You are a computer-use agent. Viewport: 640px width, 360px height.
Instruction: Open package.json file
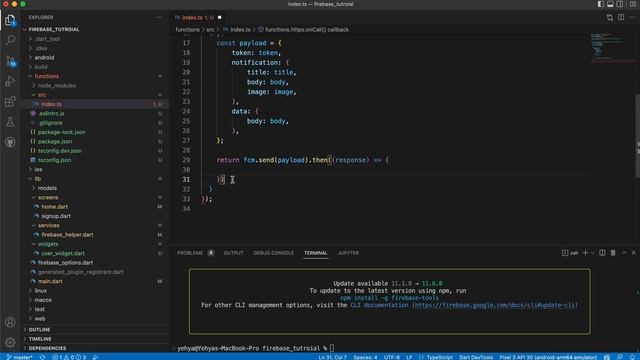55,142
